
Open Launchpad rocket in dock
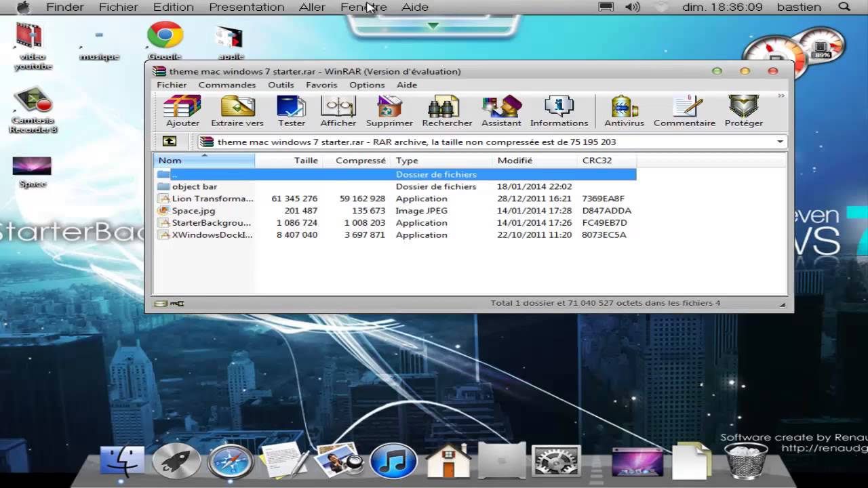pos(176,462)
